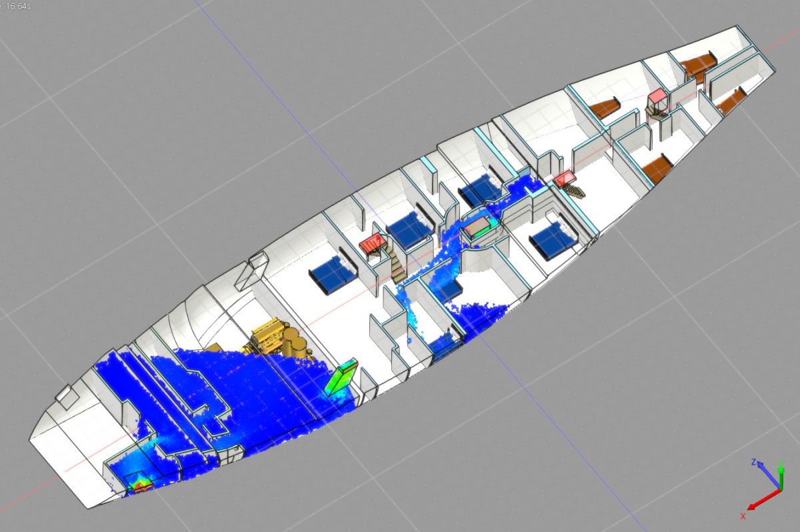
Task: Select the yellow cylindrical tanks beside engine
Action: pos(295,345)
